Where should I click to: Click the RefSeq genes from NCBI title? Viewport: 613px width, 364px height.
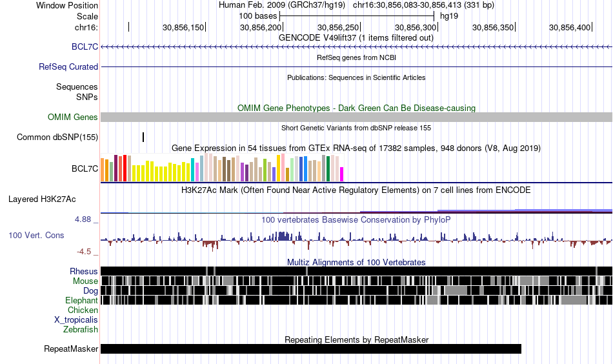point(356,57)
